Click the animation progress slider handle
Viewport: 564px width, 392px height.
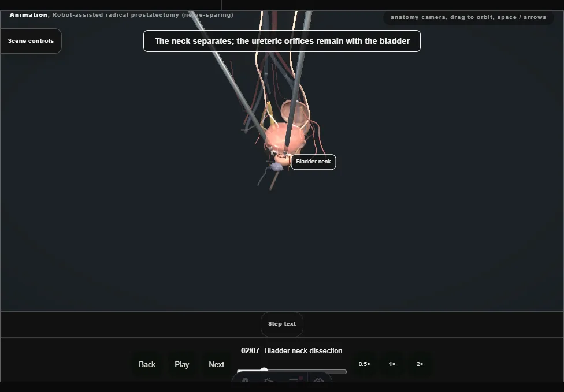click(x=264, y=371)
